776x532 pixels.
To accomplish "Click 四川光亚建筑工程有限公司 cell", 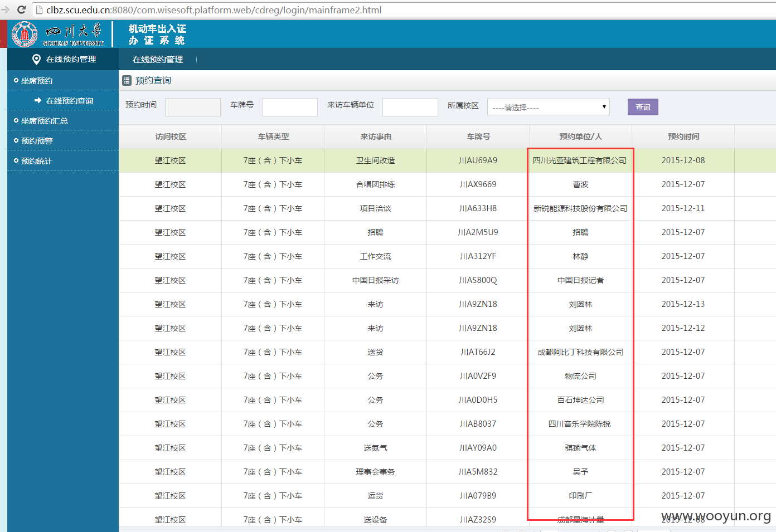I will (581, 160).
